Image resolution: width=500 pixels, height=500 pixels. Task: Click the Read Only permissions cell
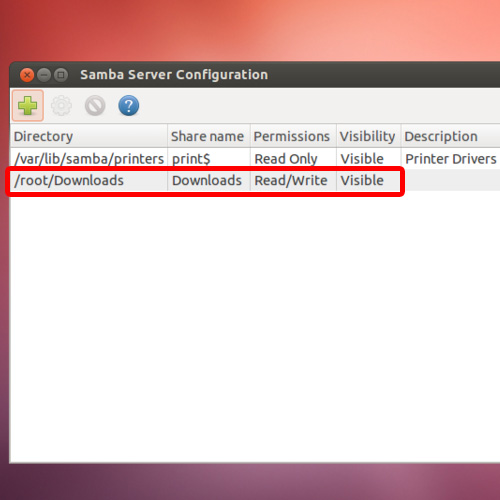pos(294,159)
